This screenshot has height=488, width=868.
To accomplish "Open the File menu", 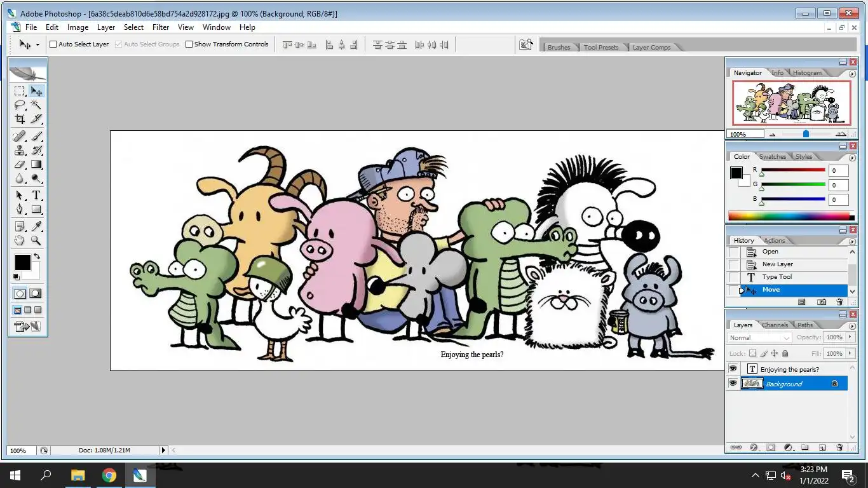I will [x=31, y=27].
